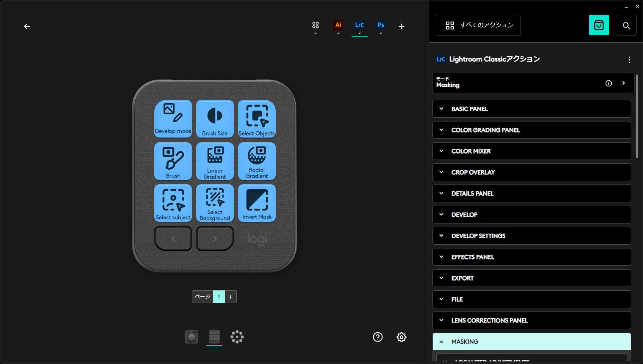Search actions with magnifier icon
The height and width of the screenshot is (364, 643).
click(x=626, y=25)
